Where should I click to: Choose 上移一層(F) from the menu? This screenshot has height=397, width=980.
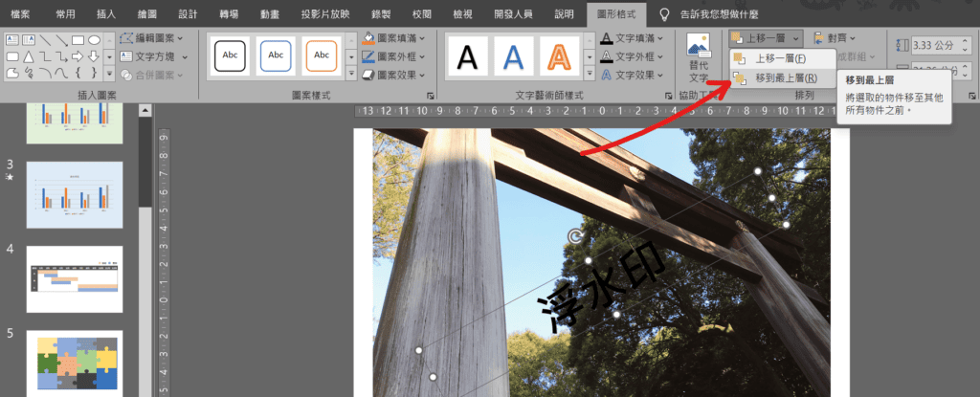tap(783, 58)
